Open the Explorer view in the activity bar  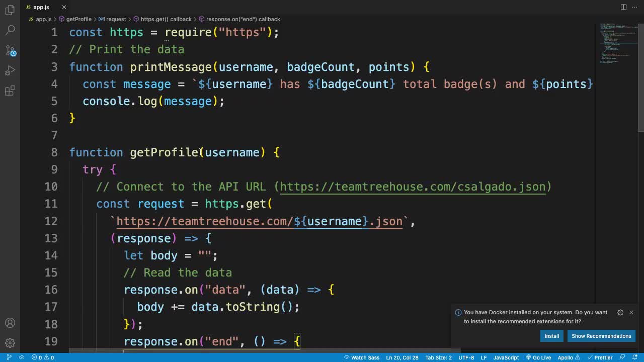point(10,10)
